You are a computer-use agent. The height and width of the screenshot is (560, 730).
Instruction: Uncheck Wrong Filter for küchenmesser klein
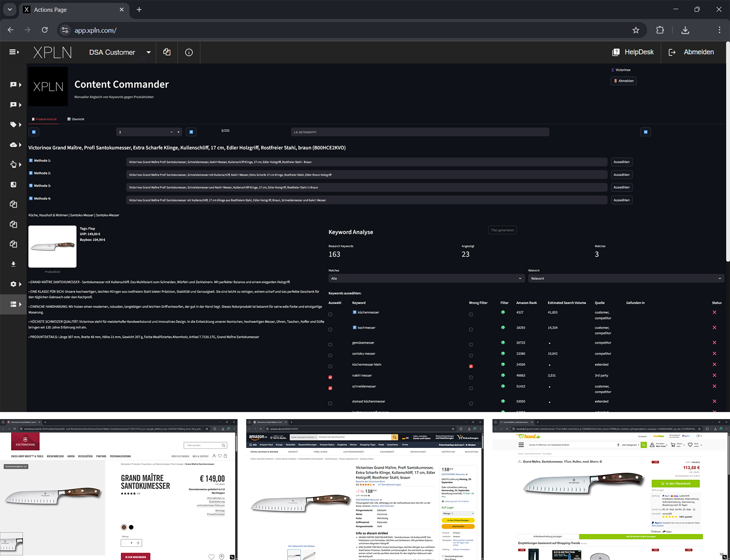[x=471, y=366]
